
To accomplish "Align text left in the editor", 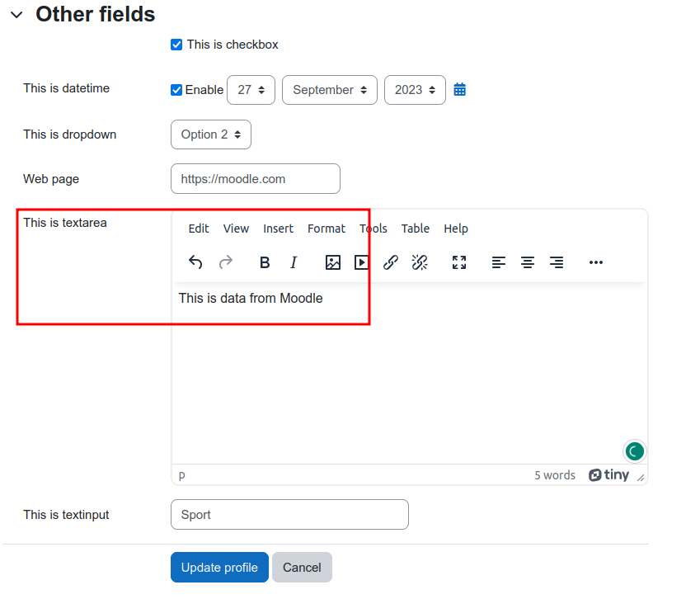I will (x=499, y=262).
